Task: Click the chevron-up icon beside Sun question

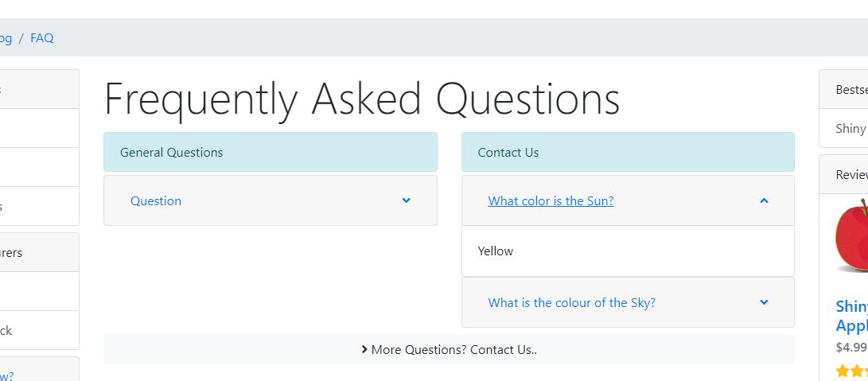Action: 764,200
